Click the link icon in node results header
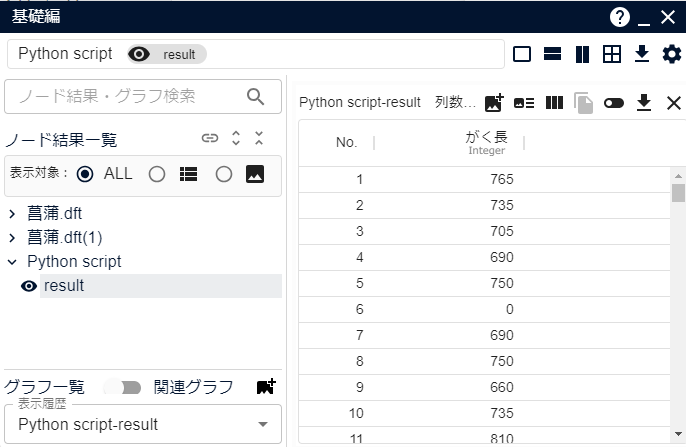Screen dimensions: 686x447 [x=210, y=138]
